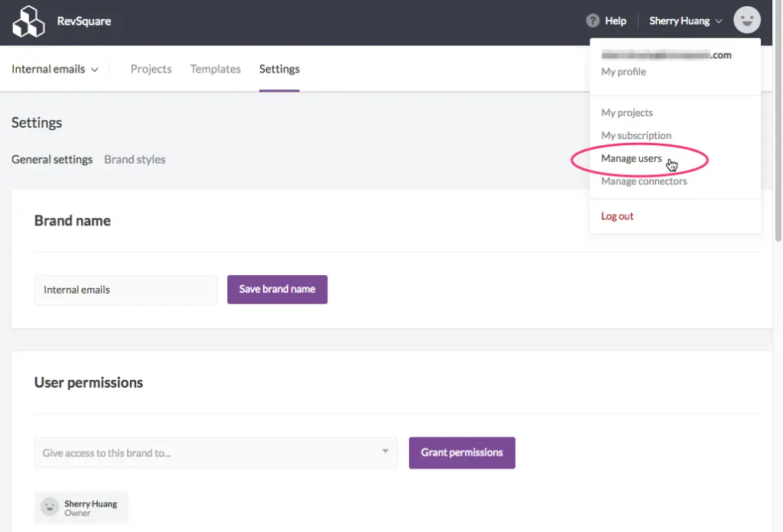The image size is (783, 532).
Task: Select the Sherry Huang Owner user chip
Action: tap(81, 508)
